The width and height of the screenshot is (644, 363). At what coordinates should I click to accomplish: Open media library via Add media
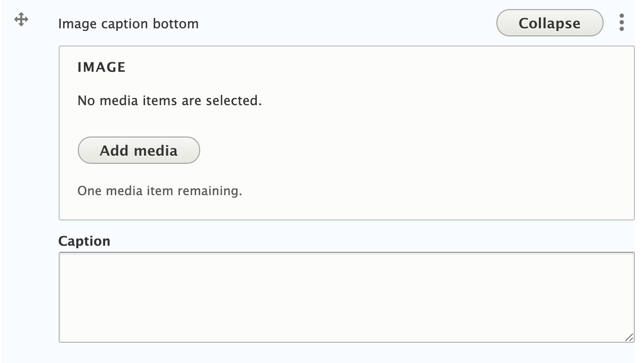tap(139, 150)
